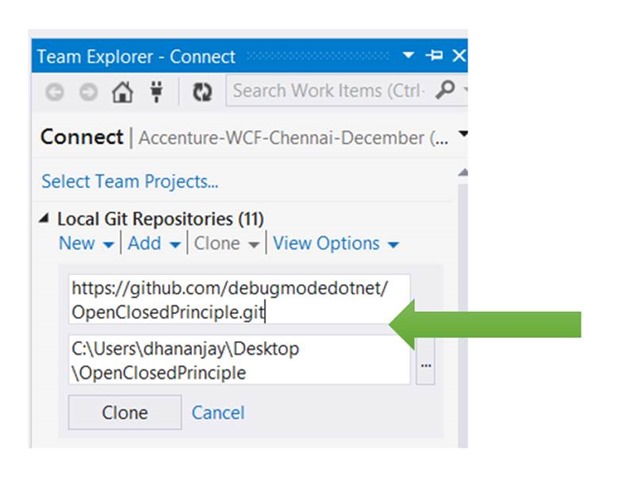Collapse the Local Git Repositories section
619x480 pixels.
coord(44,219)
